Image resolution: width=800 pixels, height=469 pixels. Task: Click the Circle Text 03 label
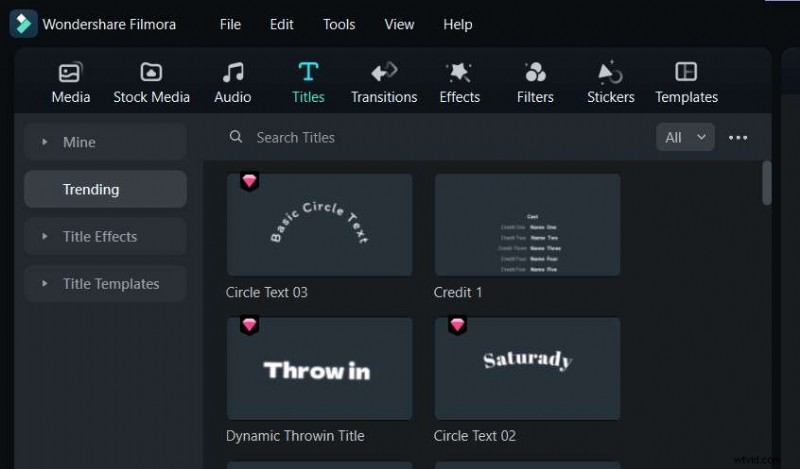267,292
